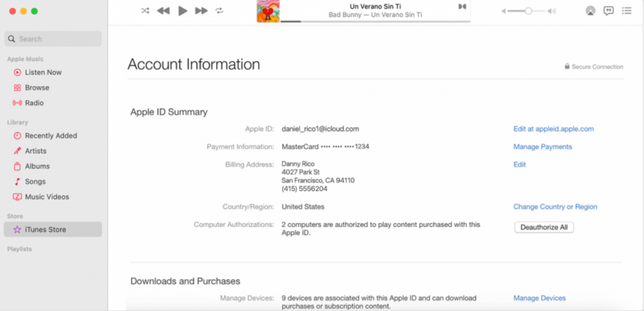Open Manage Payments link
The height and width of the screenshot is (311, 644).
(543, 147)
